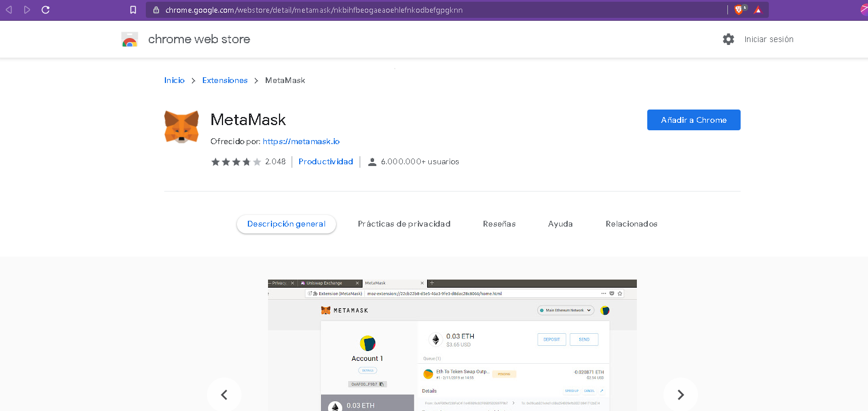Show the previous screenshot in the carousel
The image size is (868, 411).
click(224, 395)
